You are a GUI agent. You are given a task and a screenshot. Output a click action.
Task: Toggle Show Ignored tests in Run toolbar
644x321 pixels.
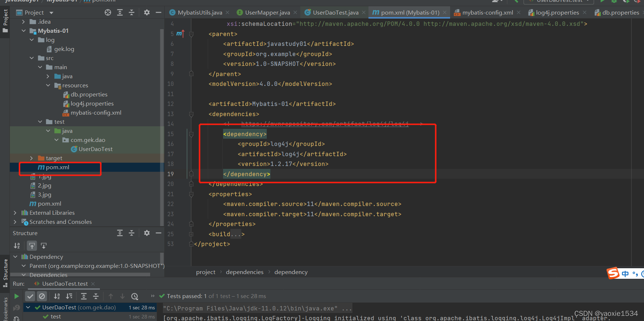click(42, 296)
